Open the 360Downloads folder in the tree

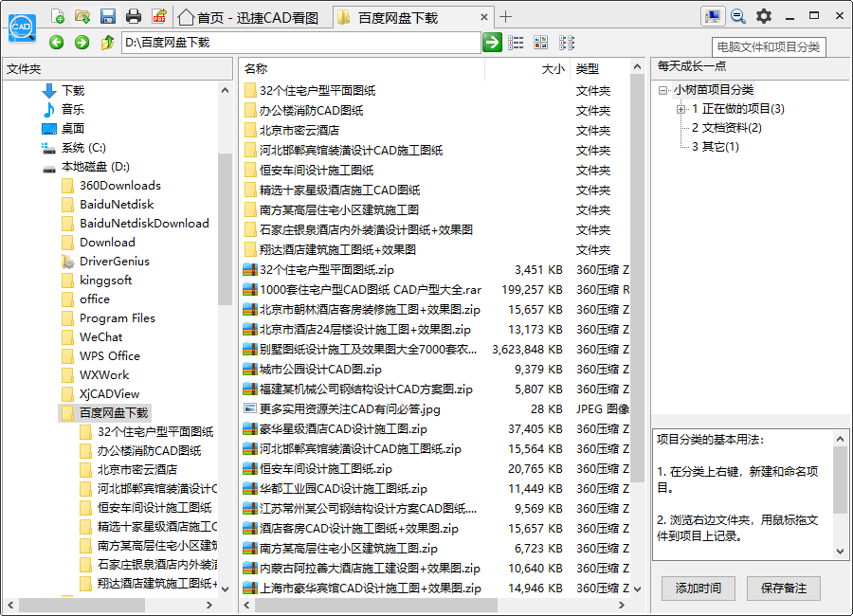[x=120, y=186]
